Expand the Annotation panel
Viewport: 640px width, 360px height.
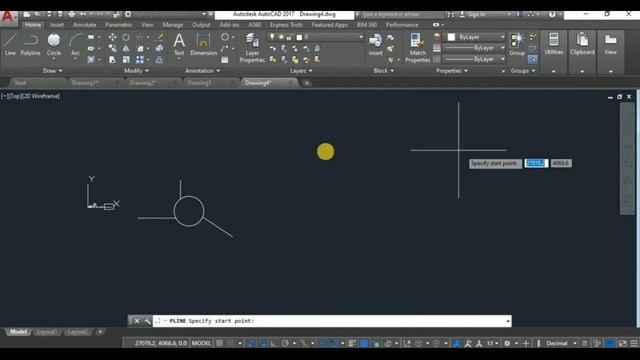point(202,71)
